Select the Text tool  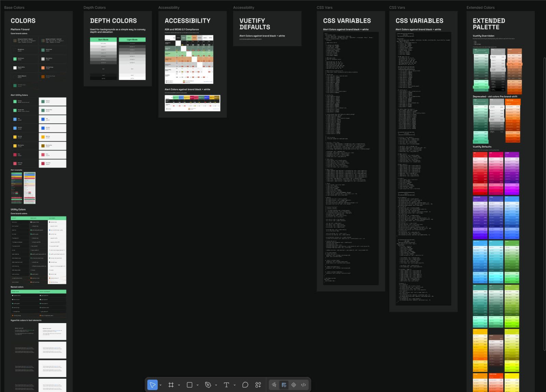pos(226,385)
